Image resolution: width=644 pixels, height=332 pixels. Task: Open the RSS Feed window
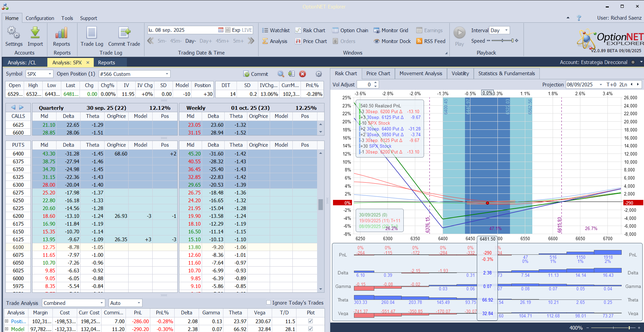431,41
